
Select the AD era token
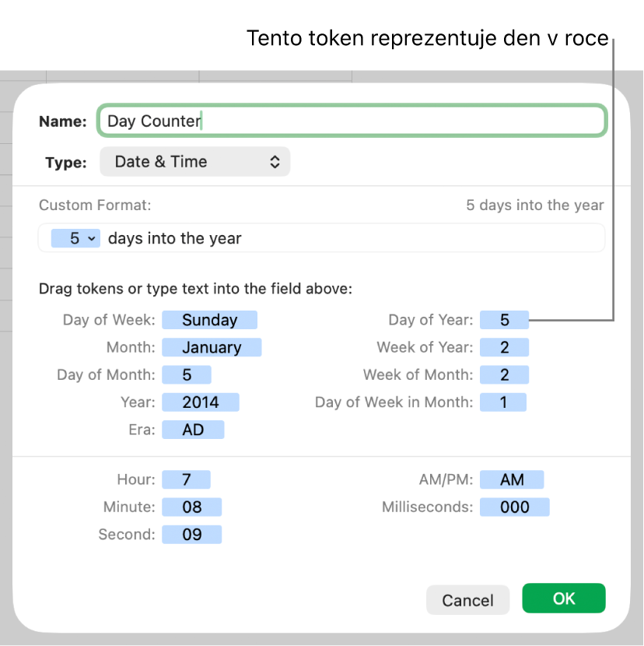click(x=193, y=429)
